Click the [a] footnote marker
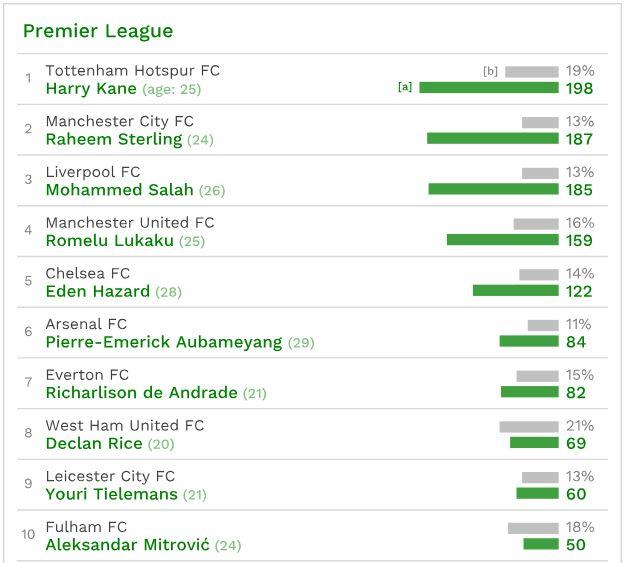Viewport: 626px width, 563px height. pyautogui.click(x=405, y=87)
